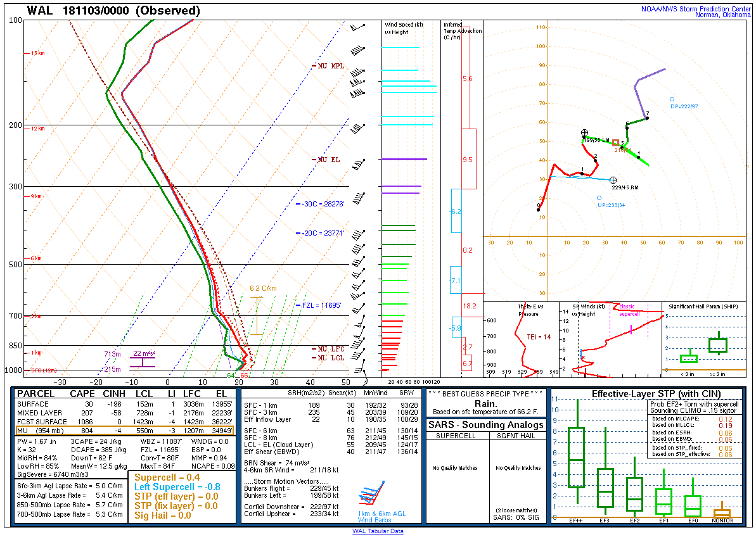The image size is (756, 537).
Task: Click the MU MPL label on the skew-T
Action: (331, 66)
